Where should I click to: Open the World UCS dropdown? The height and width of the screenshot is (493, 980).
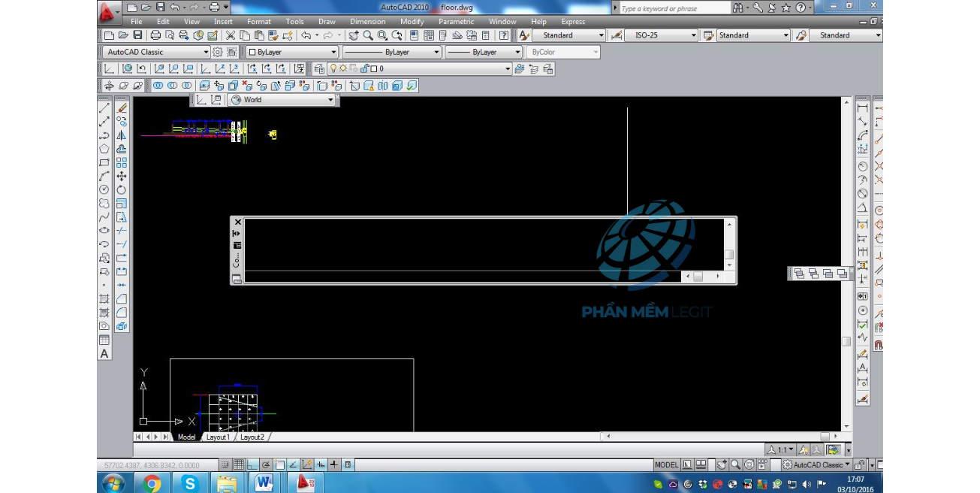click(282, 100)
